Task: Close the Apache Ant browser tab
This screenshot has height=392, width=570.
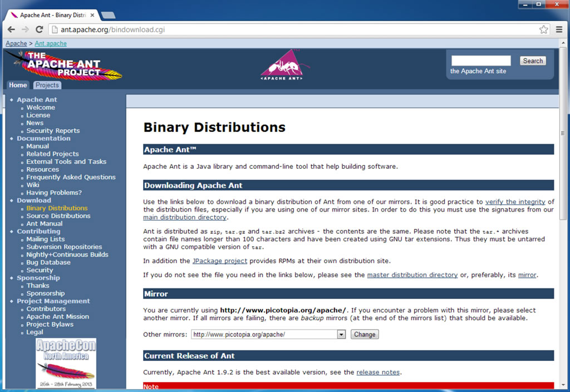Action: tap(92, 15)
